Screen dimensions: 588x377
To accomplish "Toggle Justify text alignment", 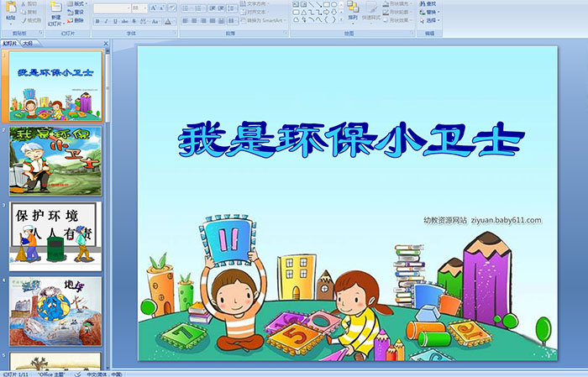I will click(213, 21).
